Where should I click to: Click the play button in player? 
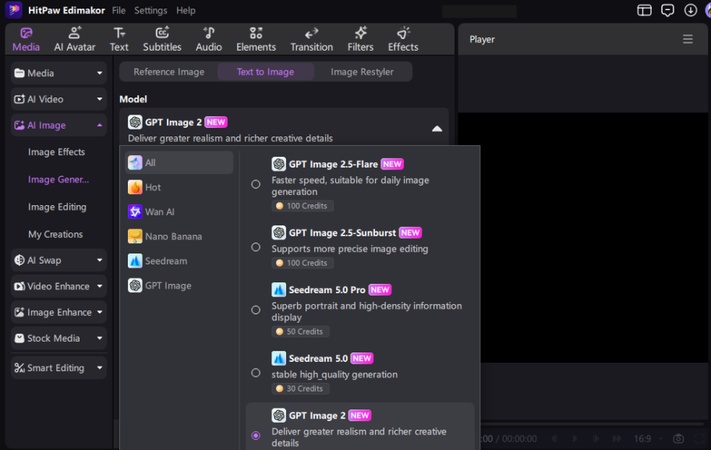[575, 438]
